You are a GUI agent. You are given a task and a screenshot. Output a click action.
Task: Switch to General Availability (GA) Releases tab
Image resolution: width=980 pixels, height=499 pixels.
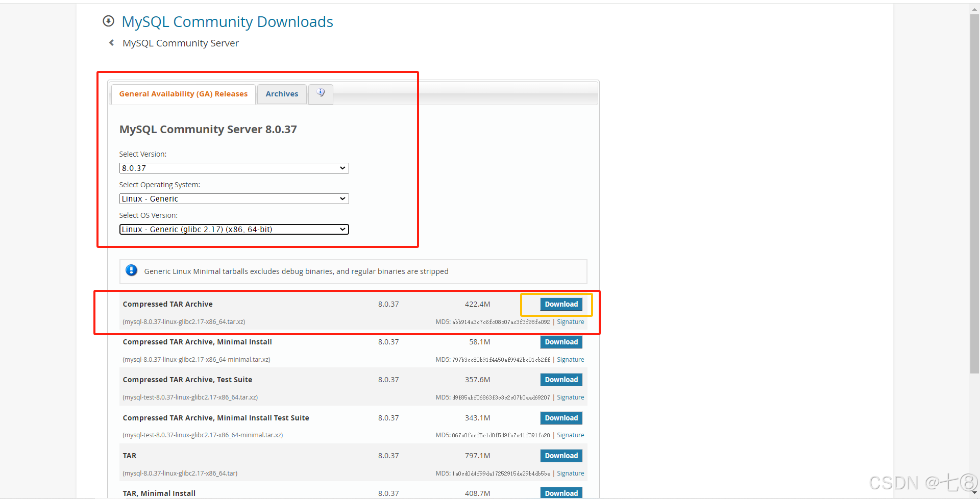coord(183,94)
